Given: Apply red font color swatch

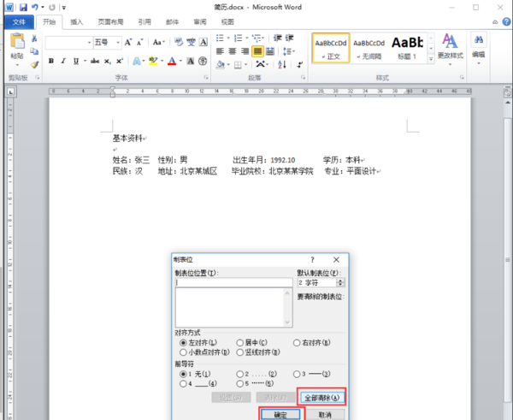Looking at the screenshot, I should click(x=172, y=61).
